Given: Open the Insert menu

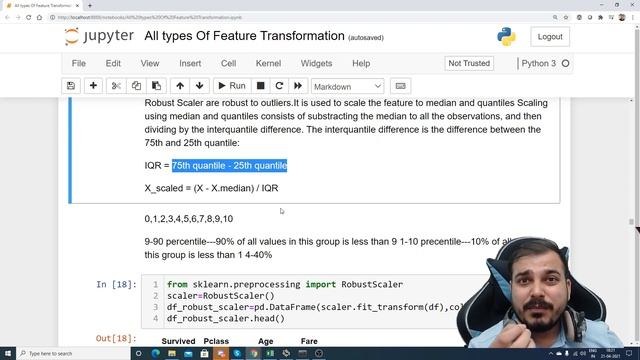Looking at the screenshot, I should (190, 63).
